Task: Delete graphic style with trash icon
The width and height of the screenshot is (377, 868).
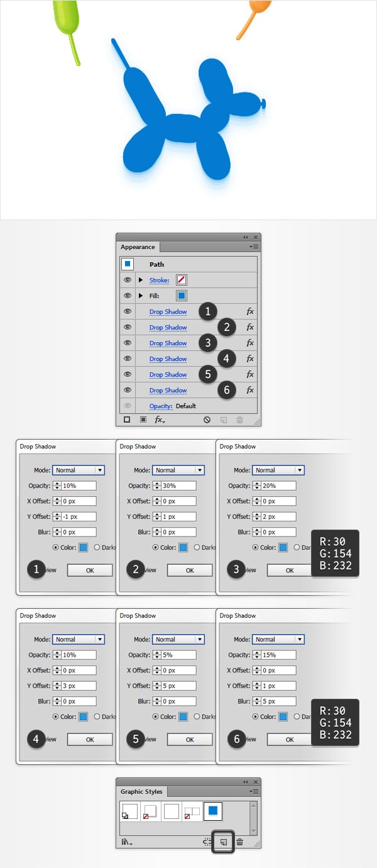Action: pos(239,842)
